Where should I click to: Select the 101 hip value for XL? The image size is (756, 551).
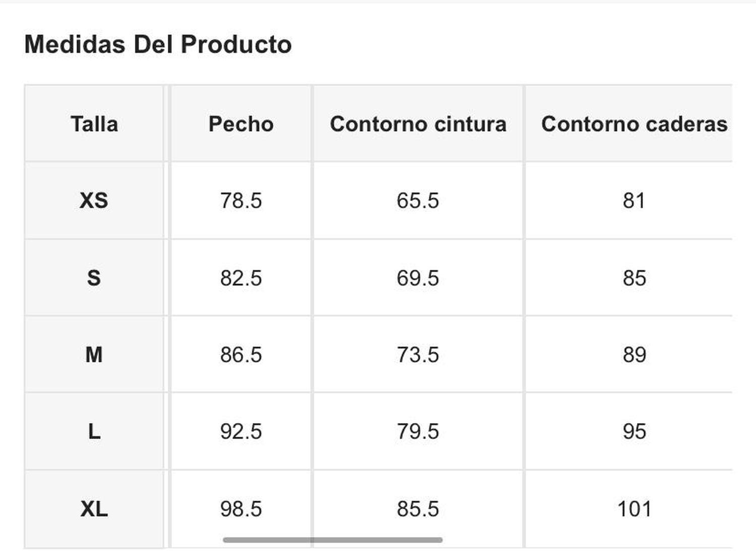tap(634, 509)
